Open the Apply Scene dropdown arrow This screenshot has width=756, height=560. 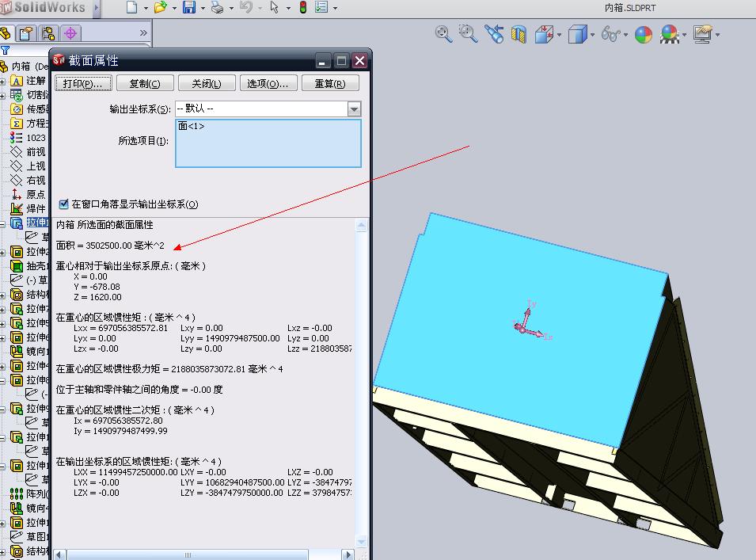coord(684,35)
